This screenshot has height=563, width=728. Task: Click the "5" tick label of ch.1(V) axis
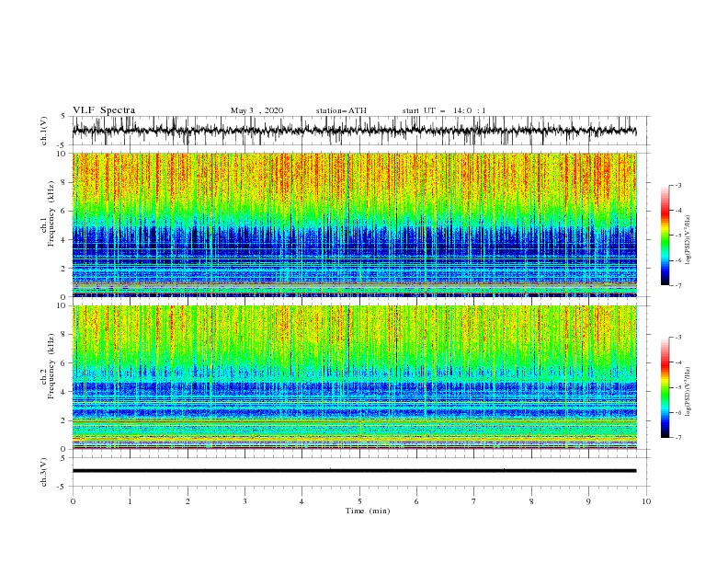(63, 116)
